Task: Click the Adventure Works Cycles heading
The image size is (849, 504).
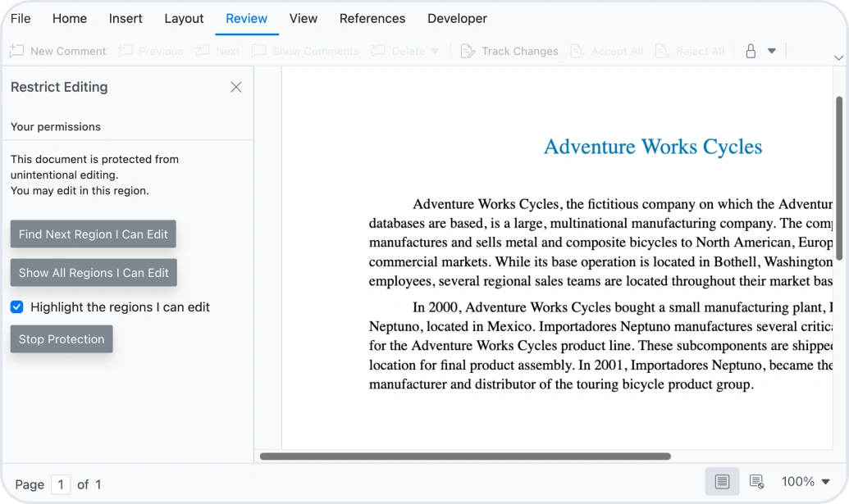Action: pyautogui.click(x=652, y=147)
